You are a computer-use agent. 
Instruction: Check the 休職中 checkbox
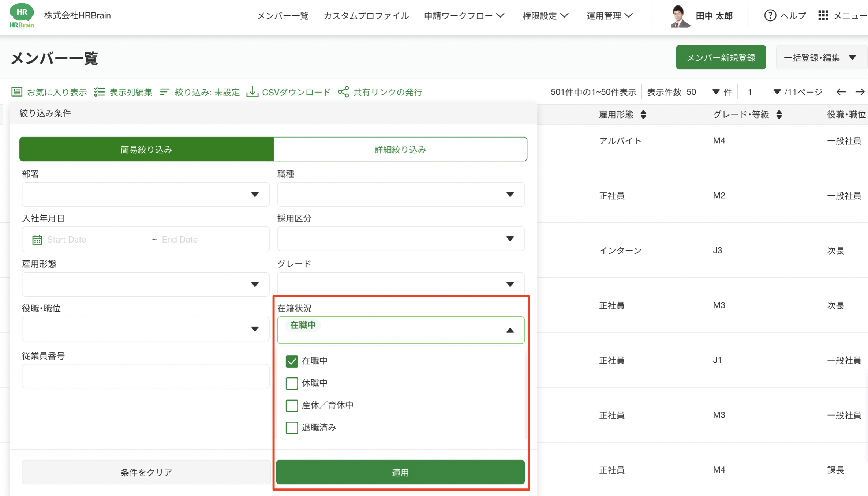tap(292, 383)
